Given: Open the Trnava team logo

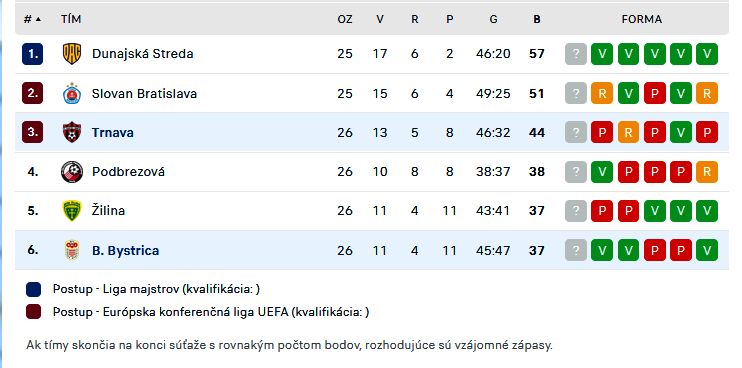Looking at the screenshot, I should (x=72, y=132).
